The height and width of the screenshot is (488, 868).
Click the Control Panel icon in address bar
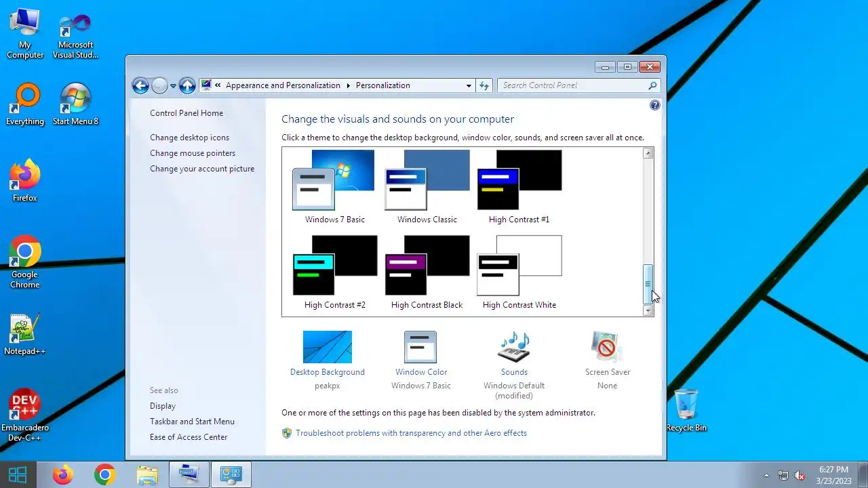click(x=206, y=85)
